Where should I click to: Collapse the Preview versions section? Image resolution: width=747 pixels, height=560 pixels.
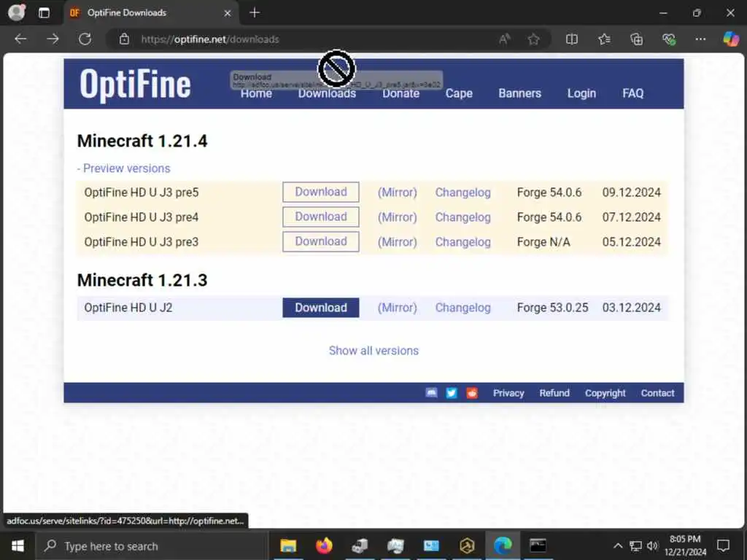(x=124, y=168)
